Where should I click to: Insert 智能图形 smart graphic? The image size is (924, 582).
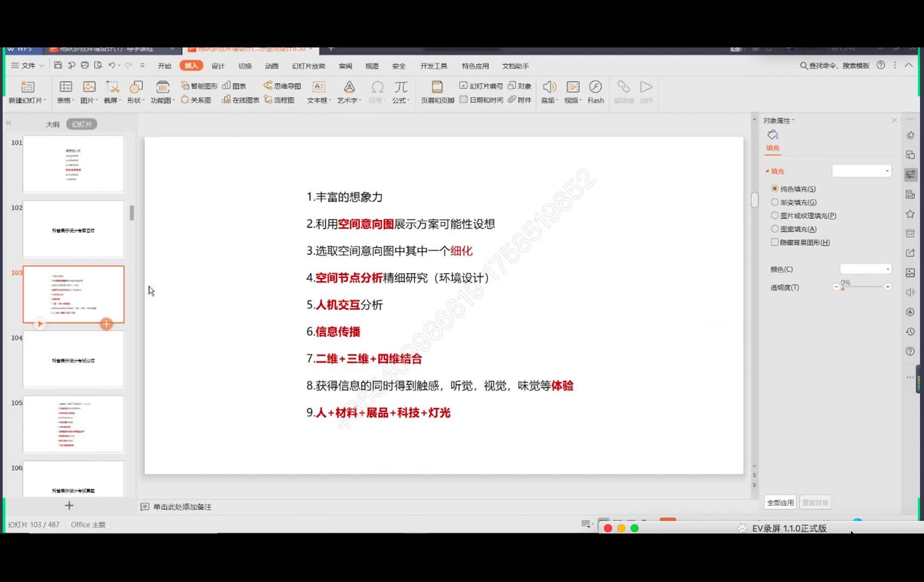tap(199, 86)
